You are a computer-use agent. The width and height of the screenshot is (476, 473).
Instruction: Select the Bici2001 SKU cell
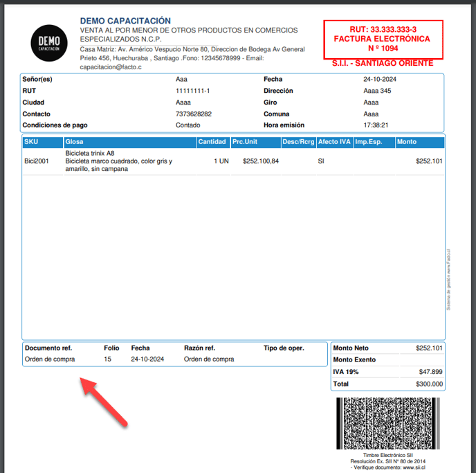click(37, 161)
